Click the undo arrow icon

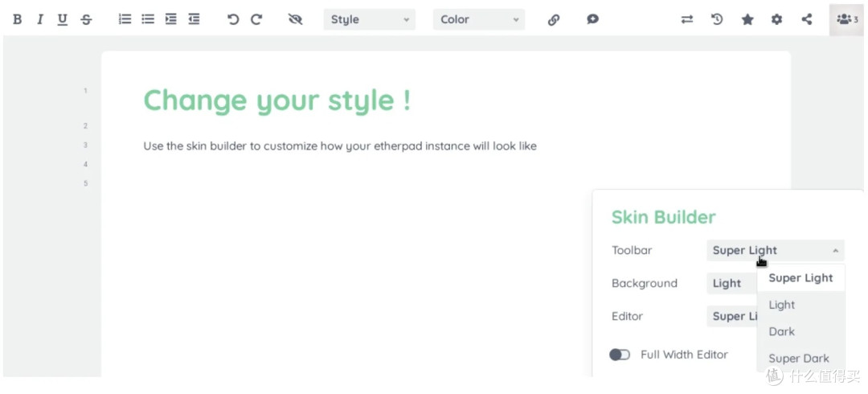[x=233, y=19]
